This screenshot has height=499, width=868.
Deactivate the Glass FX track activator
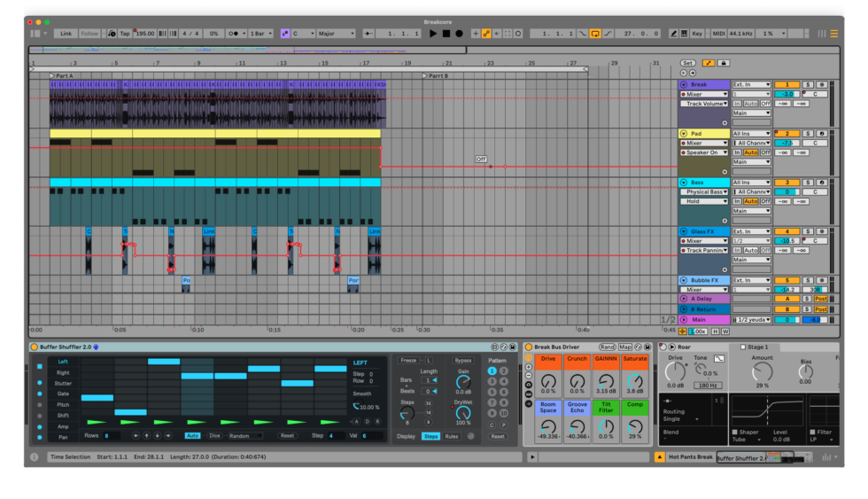pos(787,231)
